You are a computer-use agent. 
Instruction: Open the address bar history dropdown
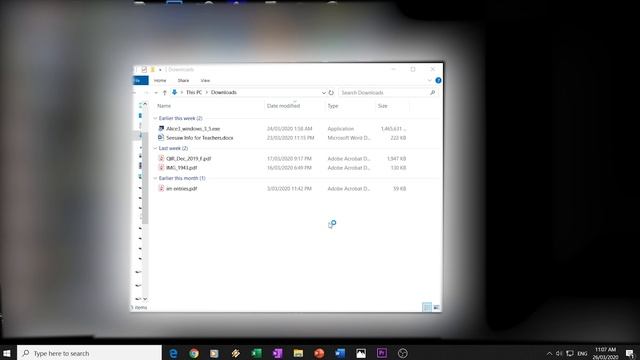(324, 93)
